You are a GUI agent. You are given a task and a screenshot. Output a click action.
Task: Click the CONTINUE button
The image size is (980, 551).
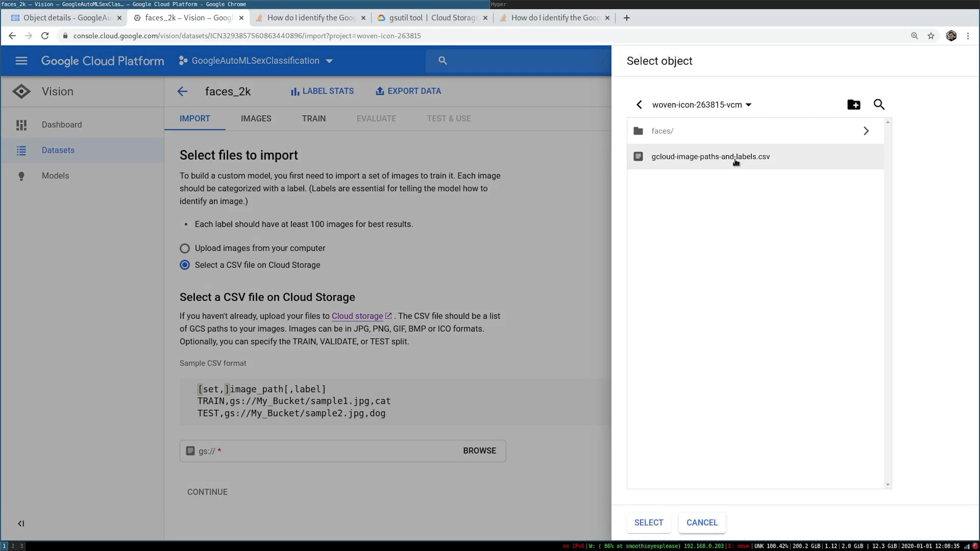pyautogui.click(x=207, y=492)
